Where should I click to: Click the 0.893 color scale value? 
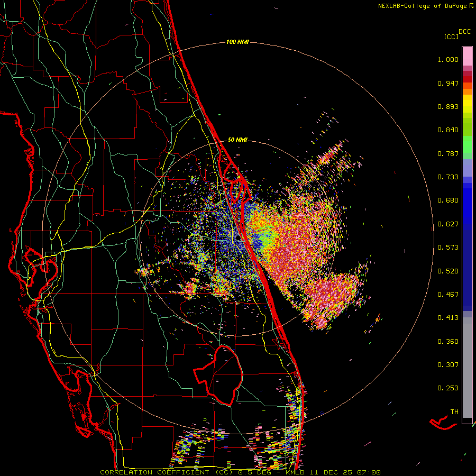tap(448, 106)
